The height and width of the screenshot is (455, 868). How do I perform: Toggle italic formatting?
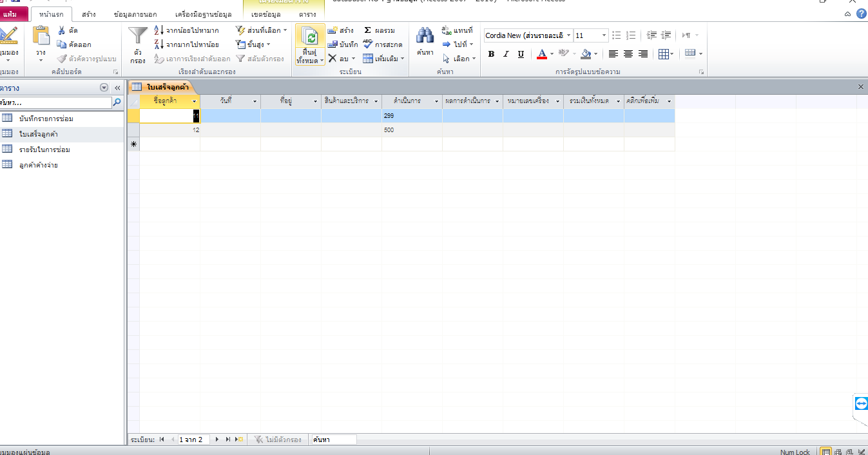click(x=506, y=54)
